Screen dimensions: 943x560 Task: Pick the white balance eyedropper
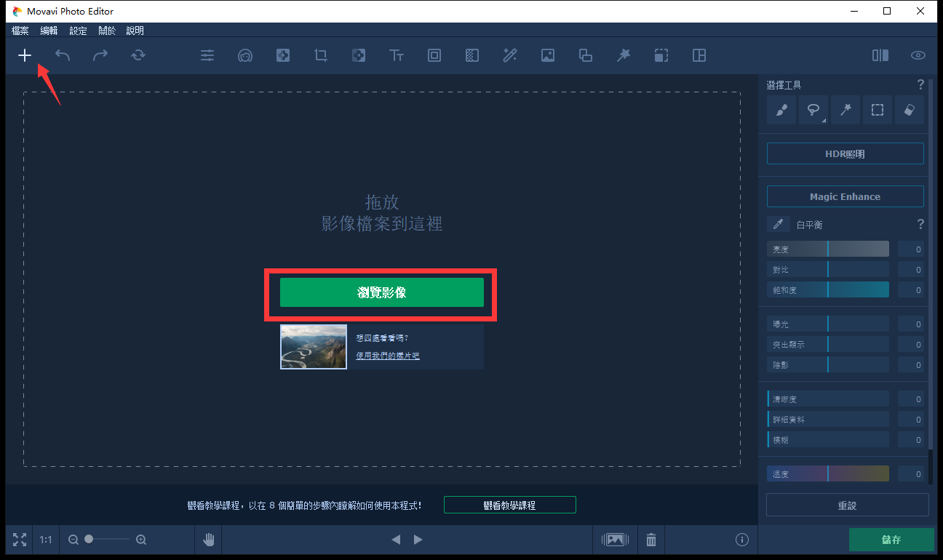coord(779,225)
